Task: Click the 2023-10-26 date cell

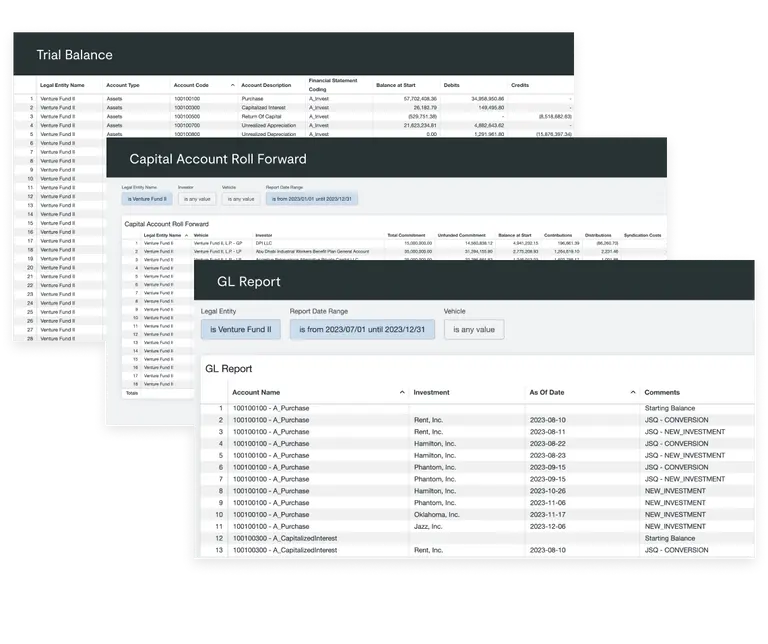Action: pyautogui.click(x=549, y=491)
